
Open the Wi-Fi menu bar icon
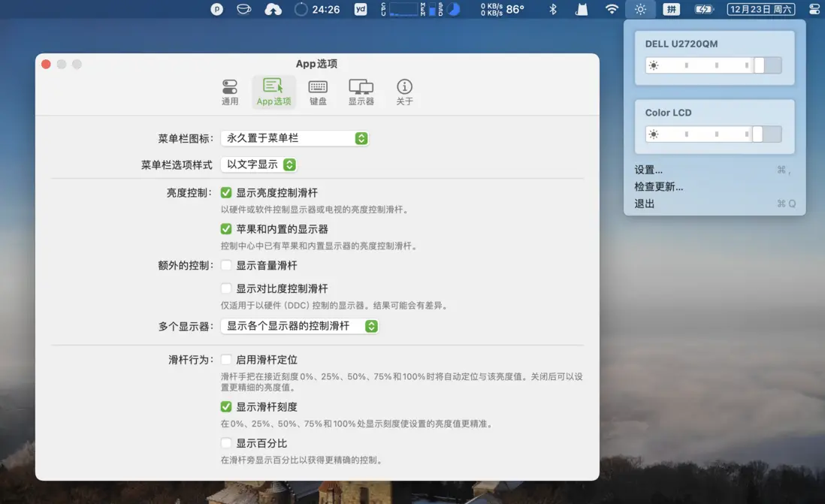[x=612, y=9]
